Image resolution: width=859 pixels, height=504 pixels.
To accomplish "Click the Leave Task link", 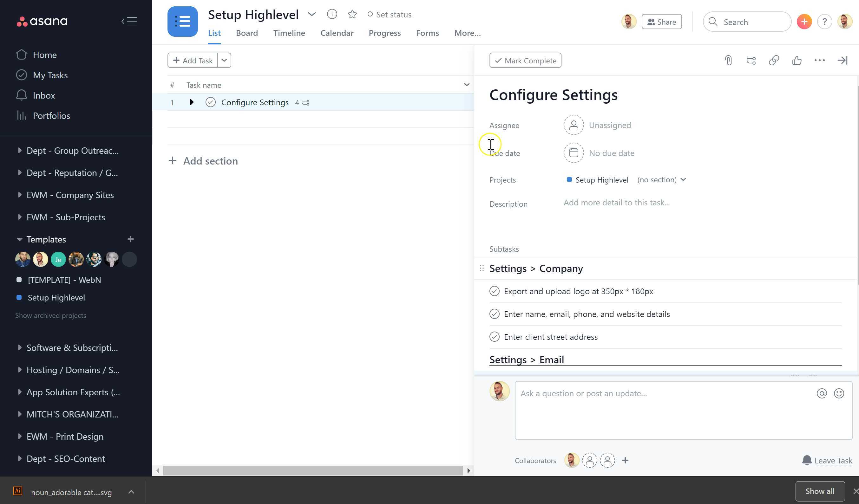I will [833, 460].
